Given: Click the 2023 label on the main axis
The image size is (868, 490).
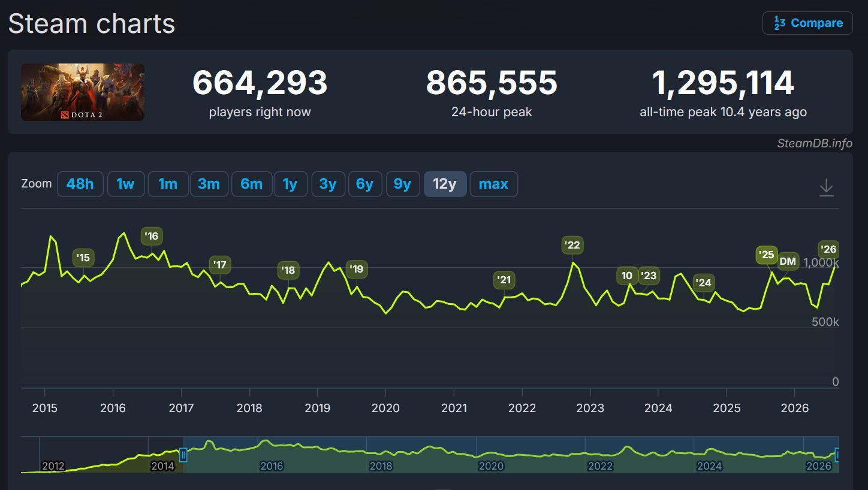Looking at the screenshot, I should click(x=590, y=408).
